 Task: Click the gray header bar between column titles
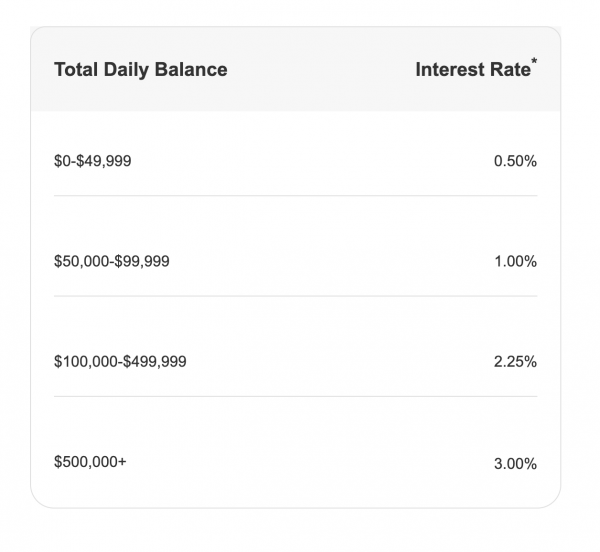point(320,70)
